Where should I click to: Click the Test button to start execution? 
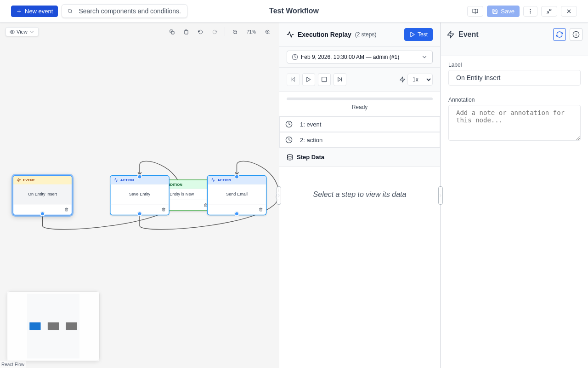click(x=418, y=34)
